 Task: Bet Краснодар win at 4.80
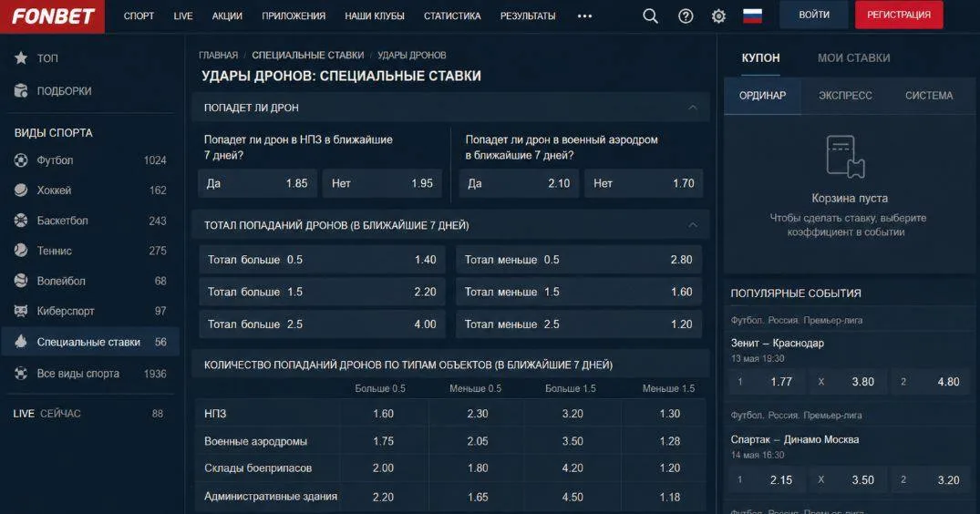pyautogui.click(x=931, y=382)
